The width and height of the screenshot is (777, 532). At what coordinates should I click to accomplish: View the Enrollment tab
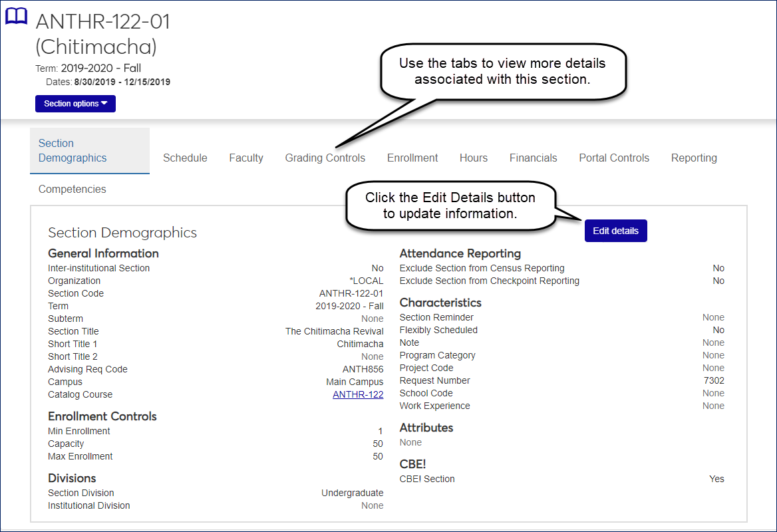412,158
